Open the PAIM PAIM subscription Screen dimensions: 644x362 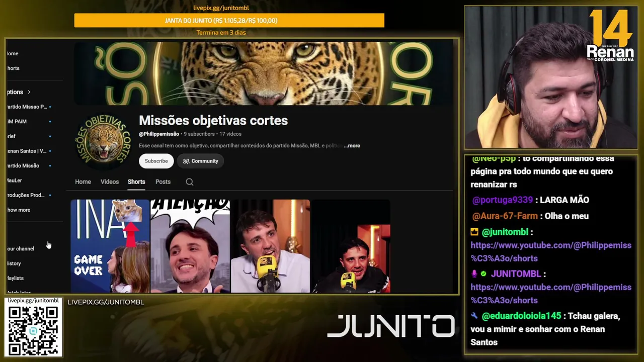17,122
